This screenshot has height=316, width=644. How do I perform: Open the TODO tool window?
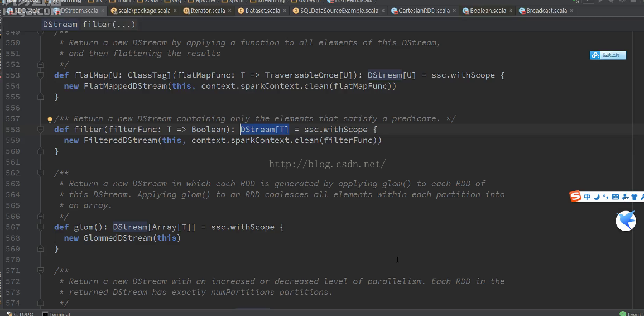coord(20,314)
